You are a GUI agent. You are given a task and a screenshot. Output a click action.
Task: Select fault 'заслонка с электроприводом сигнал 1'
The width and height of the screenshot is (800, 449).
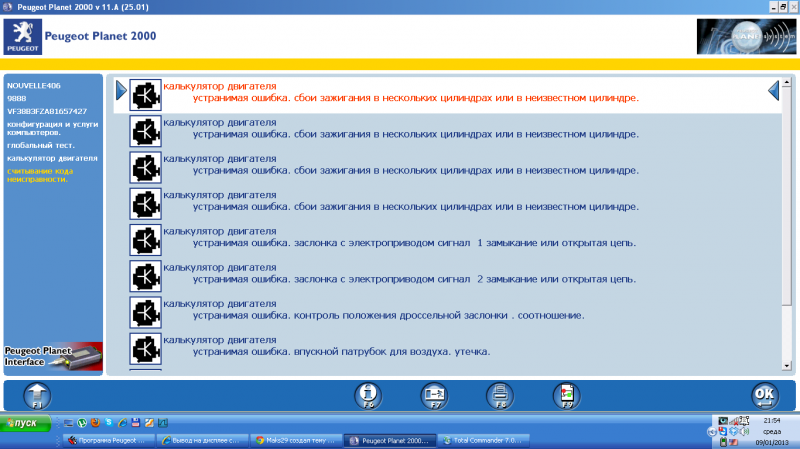point(414,243)
